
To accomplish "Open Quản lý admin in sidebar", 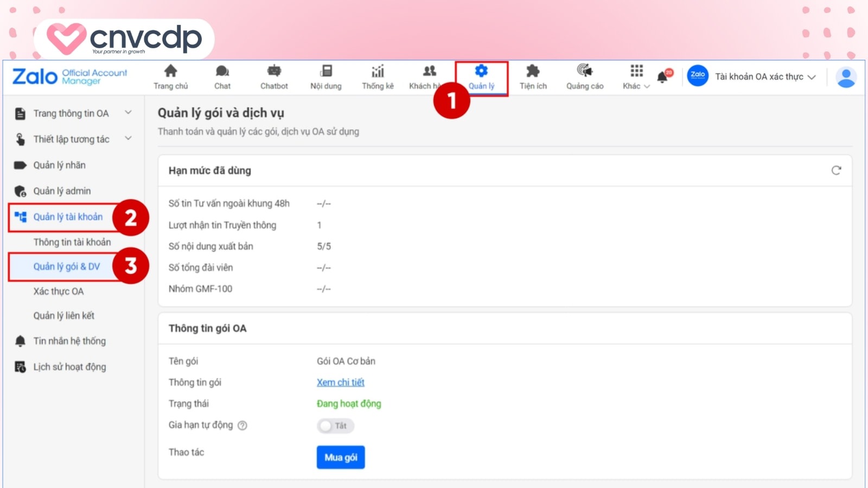I will click(62, 191).
